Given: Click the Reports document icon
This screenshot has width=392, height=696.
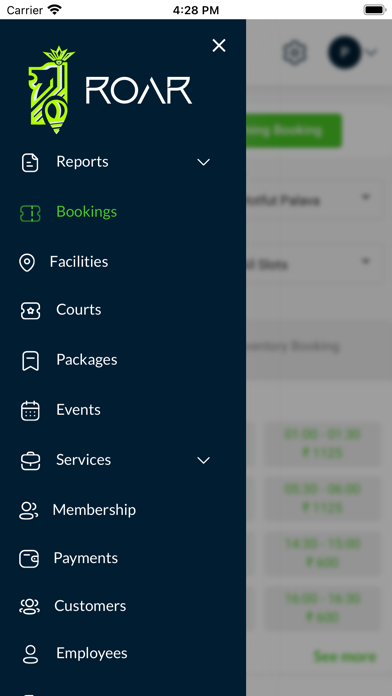Looking at the screenshot, I should [x=30, y=162].
